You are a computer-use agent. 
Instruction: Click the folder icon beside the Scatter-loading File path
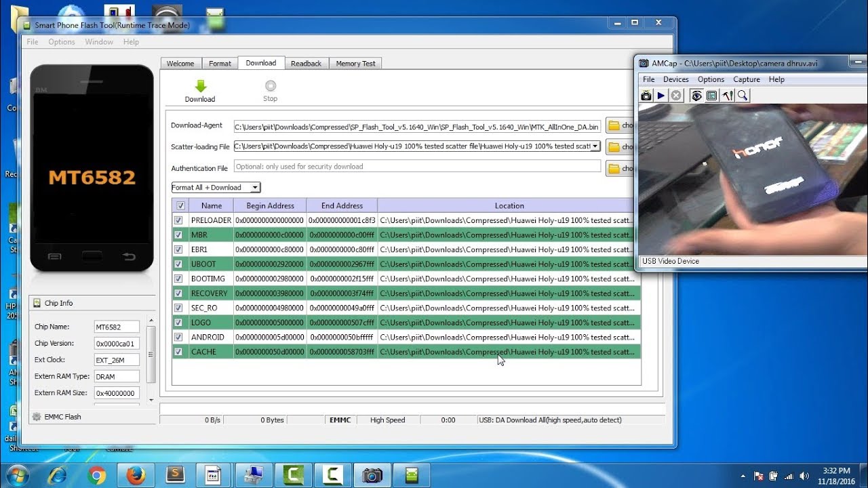point(614,147)
